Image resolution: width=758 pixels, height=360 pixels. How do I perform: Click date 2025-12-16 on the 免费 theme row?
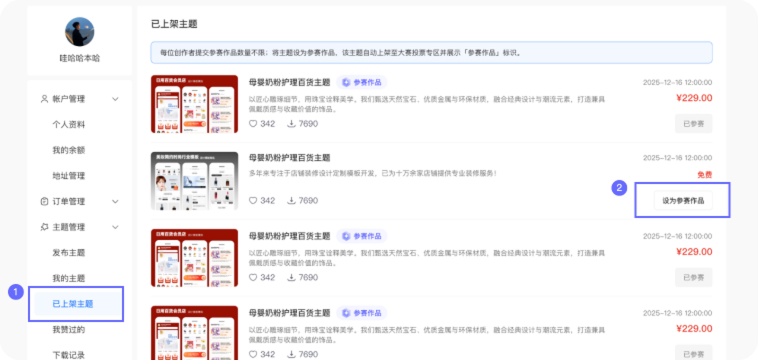pos(677,158)
